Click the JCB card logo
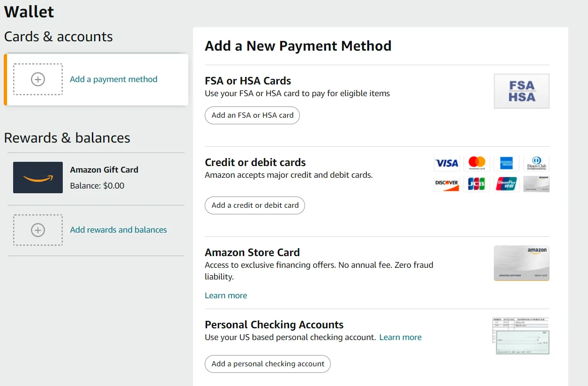This screenshot has width=588, height=386. 476,184
